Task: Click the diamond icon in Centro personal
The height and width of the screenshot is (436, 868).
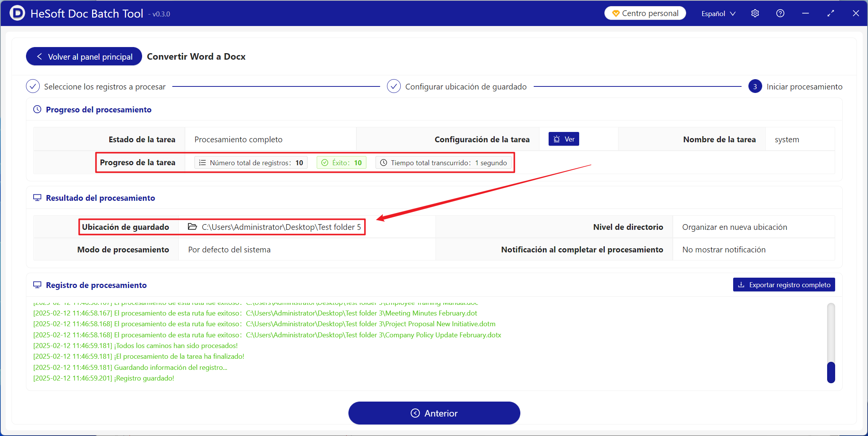Action: (616, 13)
